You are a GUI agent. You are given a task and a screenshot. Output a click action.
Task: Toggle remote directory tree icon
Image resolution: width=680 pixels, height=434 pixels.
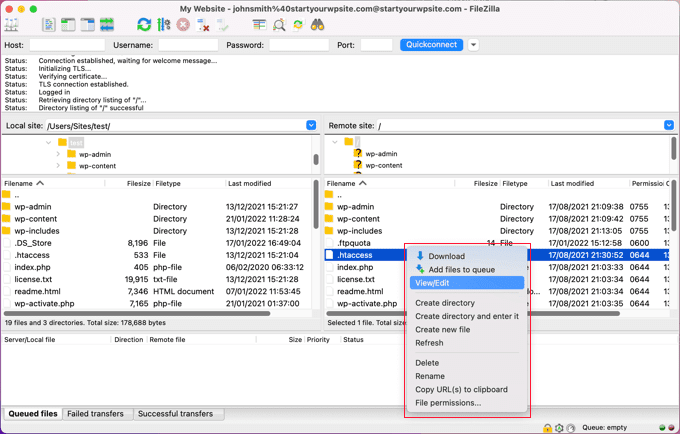coord(88,25)
